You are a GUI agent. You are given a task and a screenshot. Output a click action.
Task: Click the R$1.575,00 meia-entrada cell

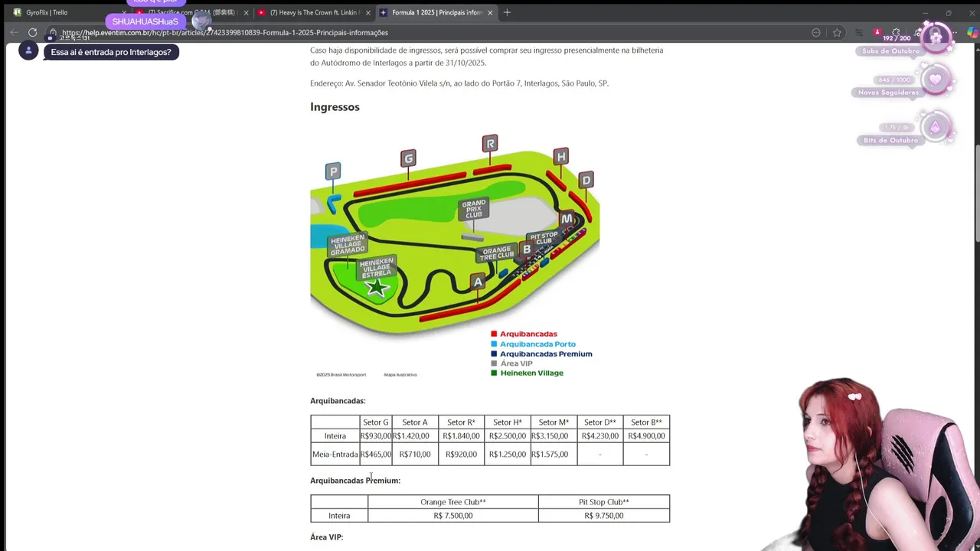pos(554,455)
